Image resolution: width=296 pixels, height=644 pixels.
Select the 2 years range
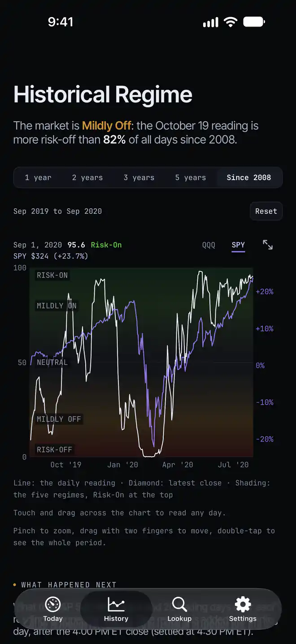(87, 177)
